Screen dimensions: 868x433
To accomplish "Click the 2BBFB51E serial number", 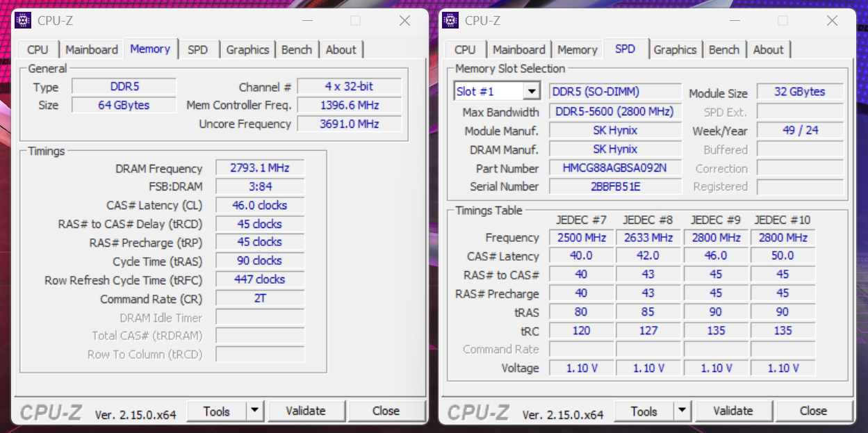I will (x=615, y=186).
